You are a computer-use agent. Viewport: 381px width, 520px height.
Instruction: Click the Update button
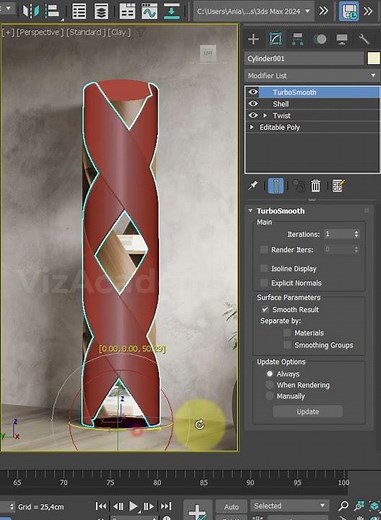[308, 411]
